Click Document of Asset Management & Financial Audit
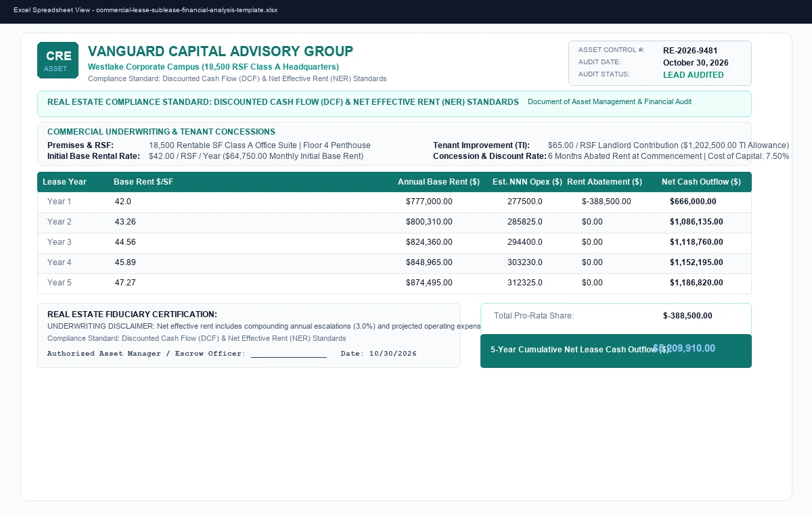This screenshot has width=812, height=514. click(610, 102)
